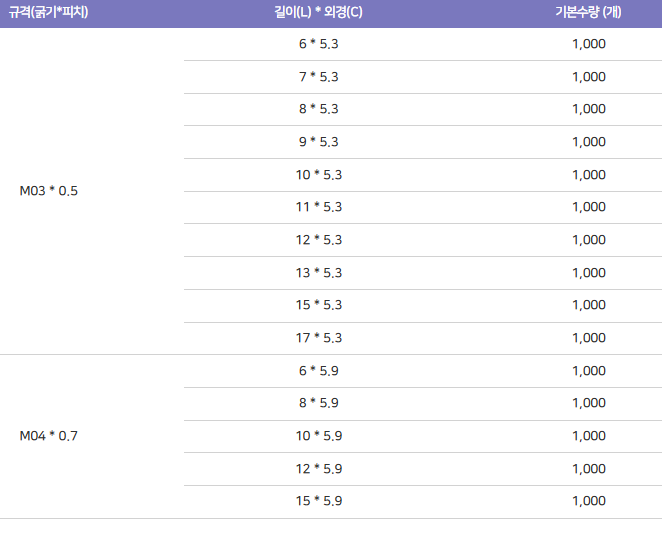This screenshot has height=539, width=662.
Task: Click the 길이(L) * 외경(C) column header
Action: (318, 12)
